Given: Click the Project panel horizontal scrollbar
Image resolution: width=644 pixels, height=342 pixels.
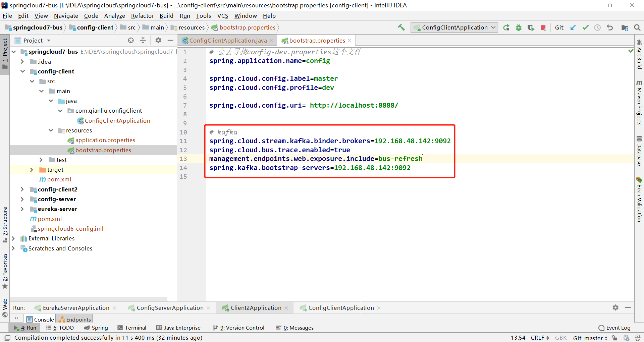Looking at the screenshot, I should pos(89,298).
